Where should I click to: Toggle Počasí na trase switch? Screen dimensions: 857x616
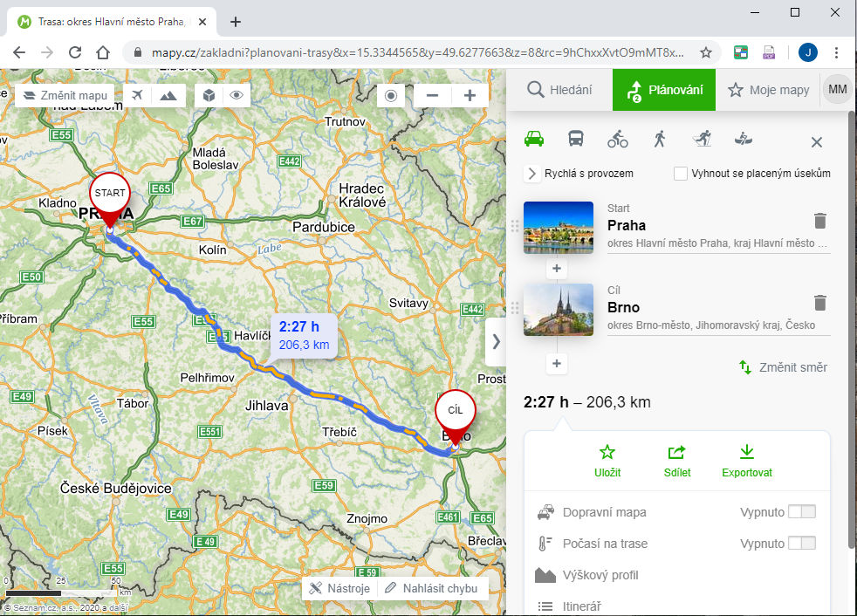tap(801, 544)
